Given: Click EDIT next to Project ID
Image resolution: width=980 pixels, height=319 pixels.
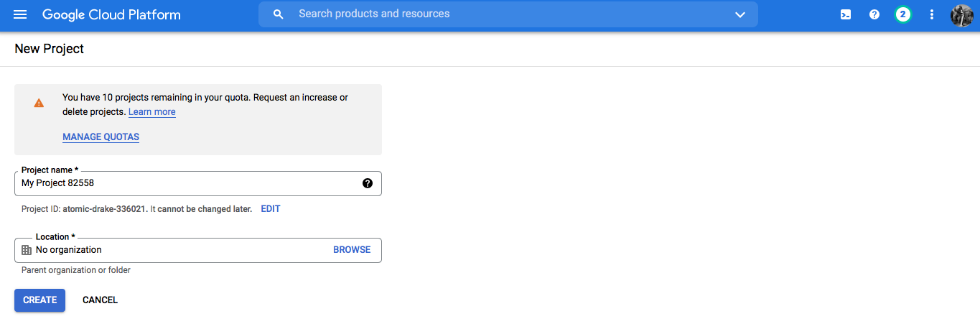Looking at the screenshot, I should [271, 209].
